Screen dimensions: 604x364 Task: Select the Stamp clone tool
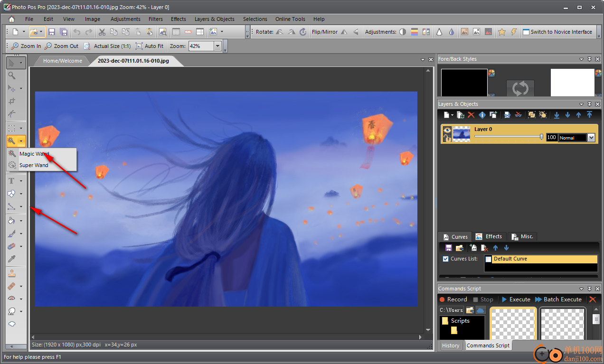coord(12,273)
